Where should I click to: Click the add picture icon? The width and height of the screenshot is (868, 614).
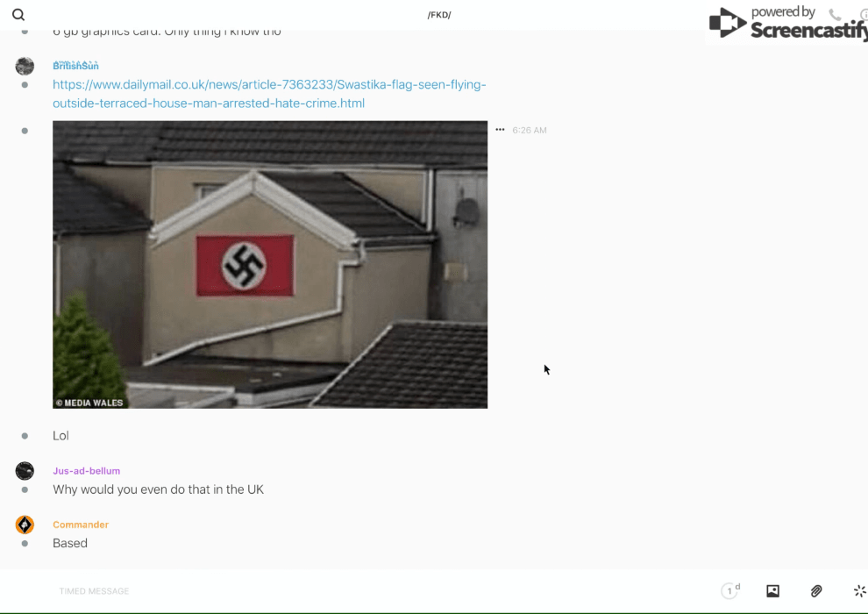pos(772,591)
